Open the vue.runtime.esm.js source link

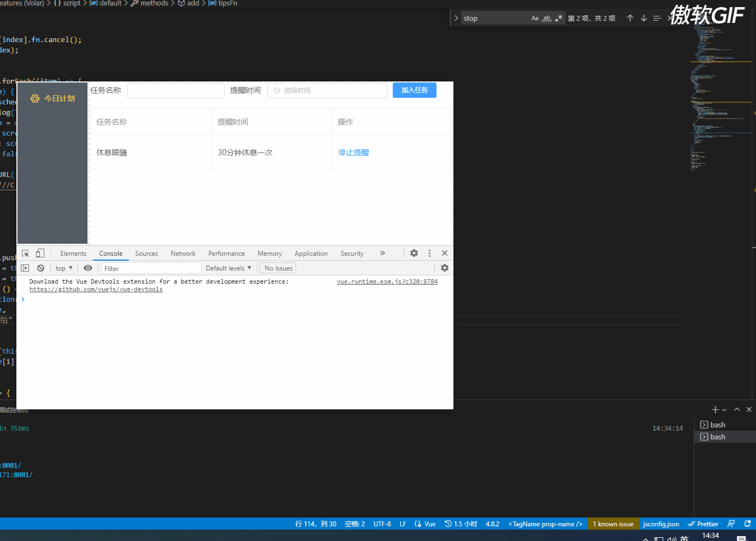[x=387, y=282]
